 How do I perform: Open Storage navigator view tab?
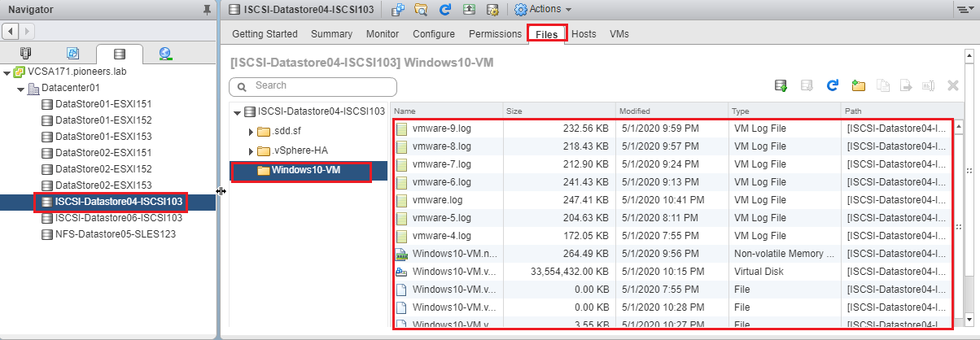(119, 54)
